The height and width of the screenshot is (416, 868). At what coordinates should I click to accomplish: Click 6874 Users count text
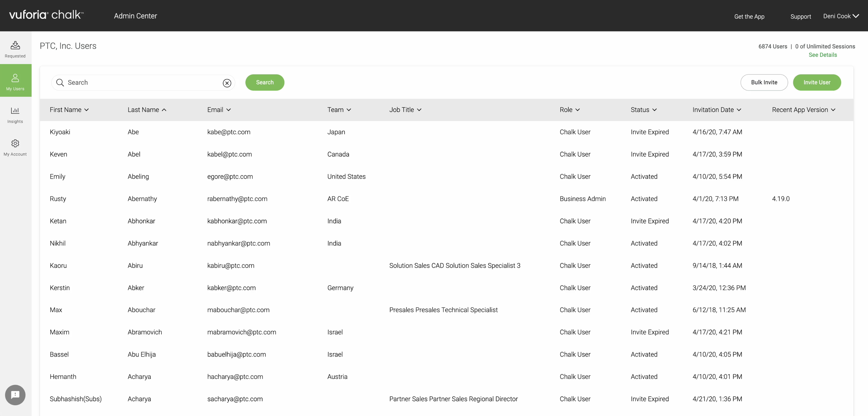tap(773, 47)
